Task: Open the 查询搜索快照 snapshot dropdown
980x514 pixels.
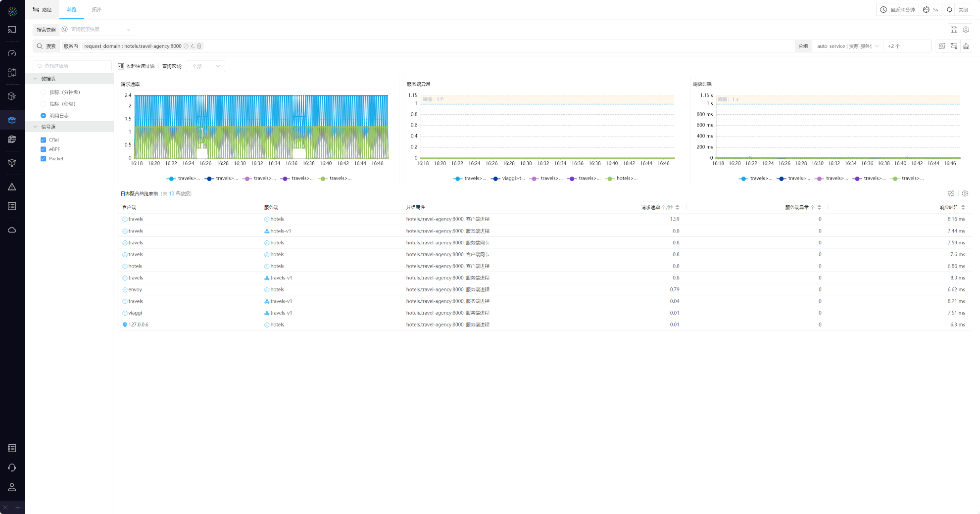Action: pyautogui.click(x=97, y=30)
